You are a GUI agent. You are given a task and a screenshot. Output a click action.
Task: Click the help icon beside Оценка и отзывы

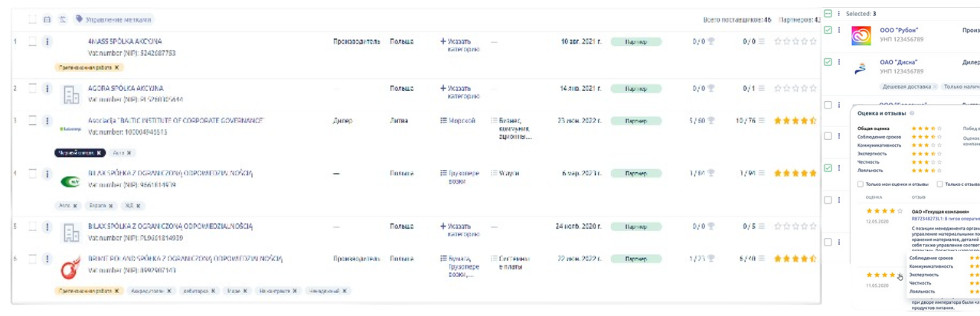913,112
